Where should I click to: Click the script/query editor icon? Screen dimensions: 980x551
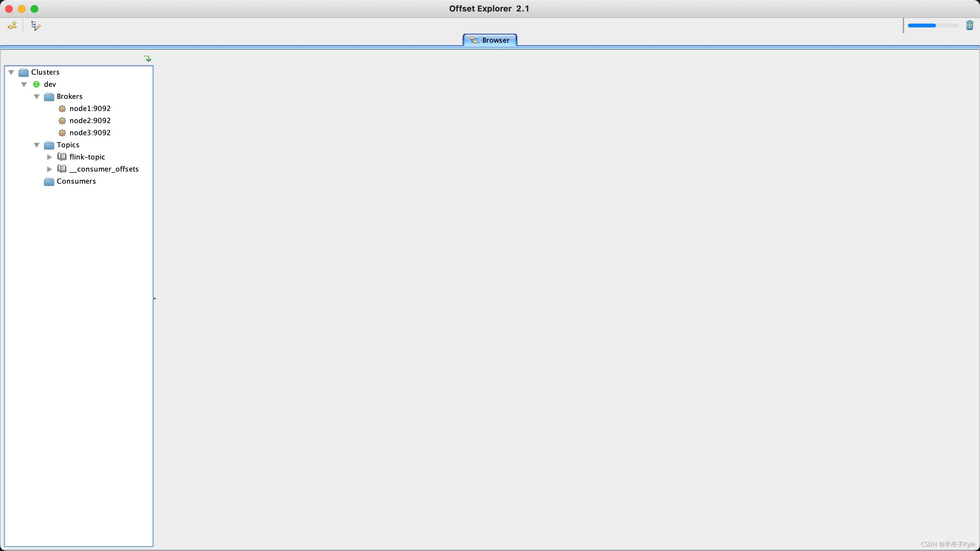pyautogui.click(x=36, y=26)
